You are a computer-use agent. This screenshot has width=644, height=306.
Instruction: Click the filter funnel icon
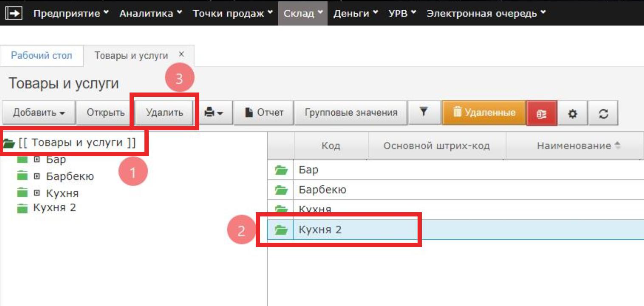pos(423,112)
